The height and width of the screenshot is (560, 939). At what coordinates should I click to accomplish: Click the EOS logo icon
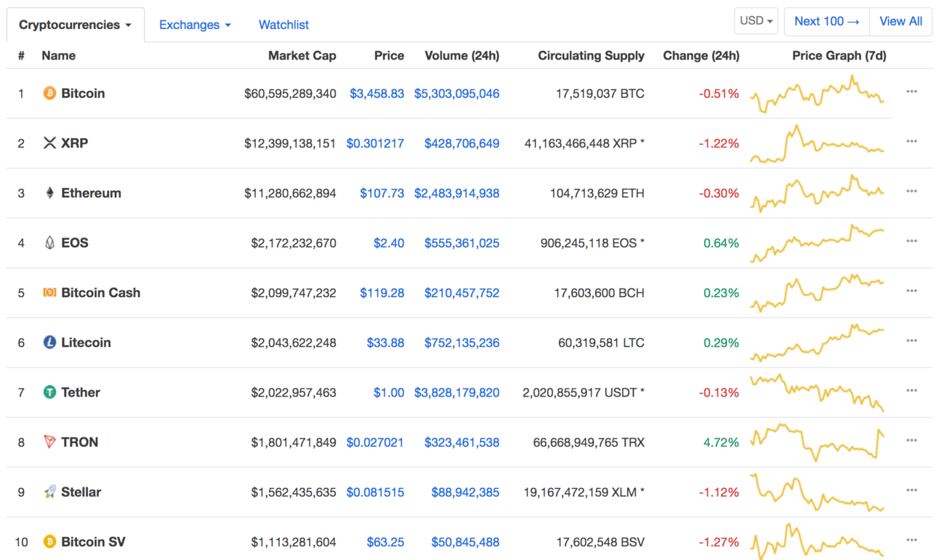click(49, 243)
